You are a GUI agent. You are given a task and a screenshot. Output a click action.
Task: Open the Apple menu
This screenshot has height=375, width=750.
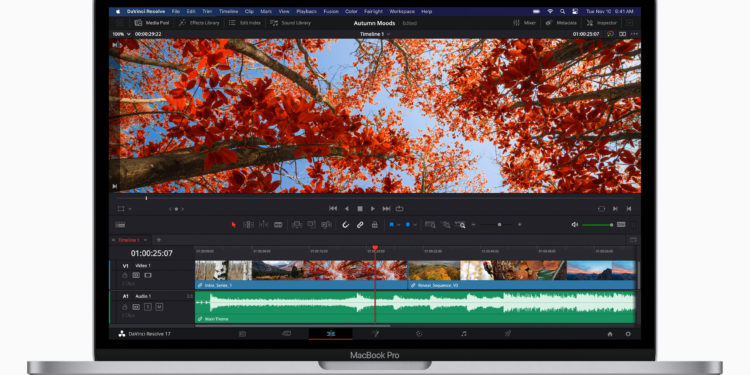pyautogui.click(x=118, y=11)
